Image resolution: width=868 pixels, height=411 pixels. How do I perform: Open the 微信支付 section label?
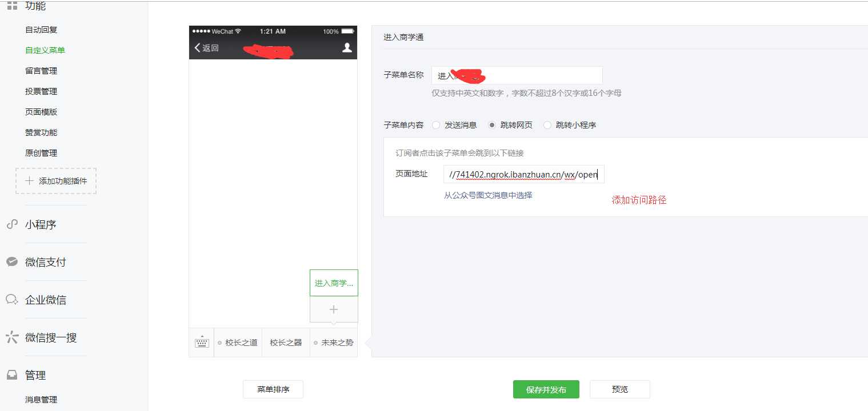pos(46,262)
